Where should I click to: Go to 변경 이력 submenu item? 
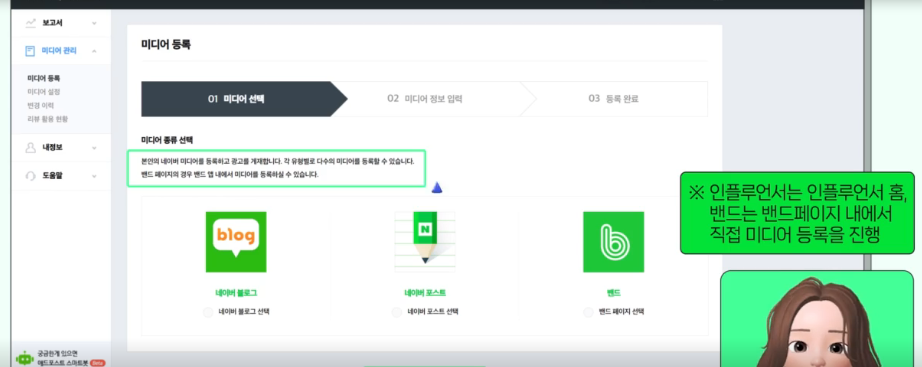(x=41, y=105)
